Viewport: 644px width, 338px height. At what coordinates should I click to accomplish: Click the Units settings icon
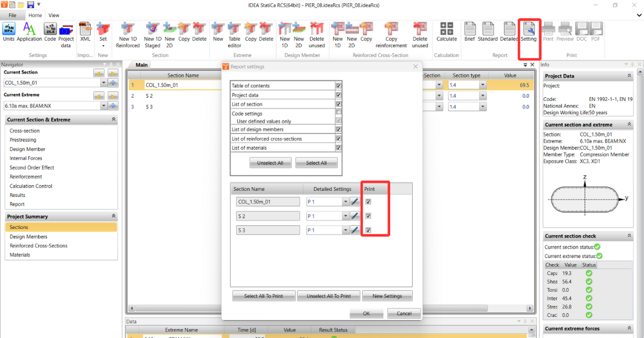tap(9, 32)
